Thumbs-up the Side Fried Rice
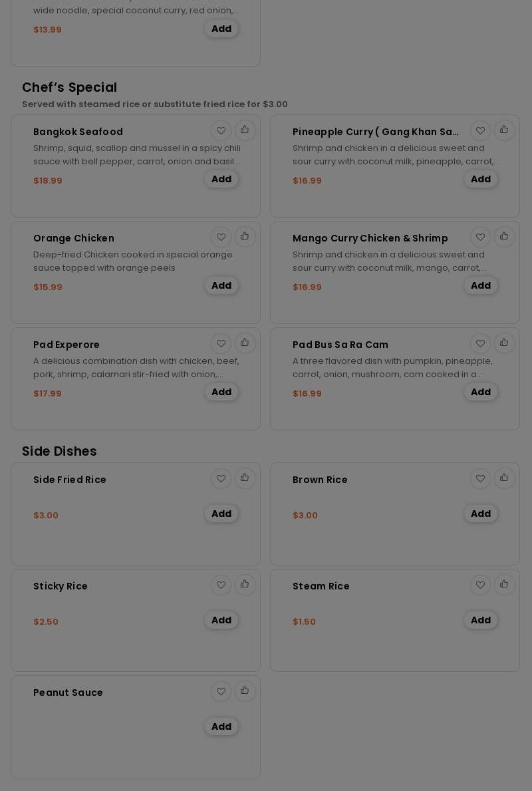This screenshot has height=791, width=532. coord(245,478)
